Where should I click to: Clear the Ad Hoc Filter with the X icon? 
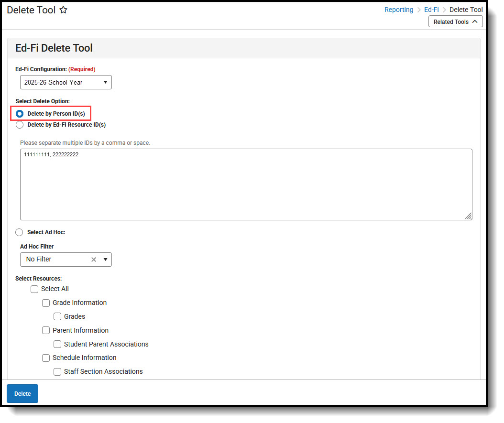[x=94, y=260]
